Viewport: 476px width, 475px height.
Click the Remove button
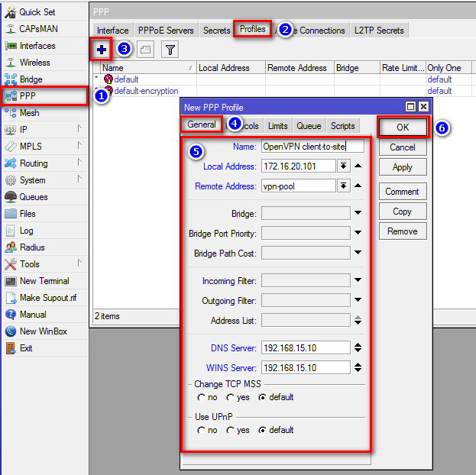tap(403, 231)
